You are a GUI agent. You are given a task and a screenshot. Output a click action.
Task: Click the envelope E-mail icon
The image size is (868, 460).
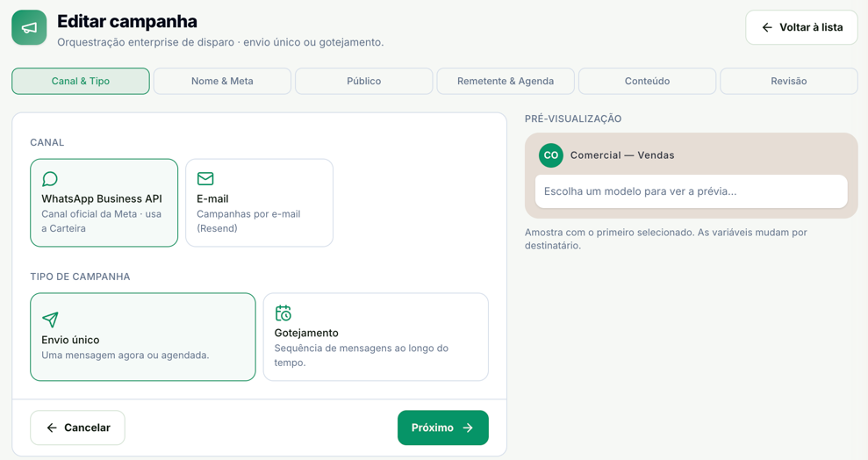205,178
